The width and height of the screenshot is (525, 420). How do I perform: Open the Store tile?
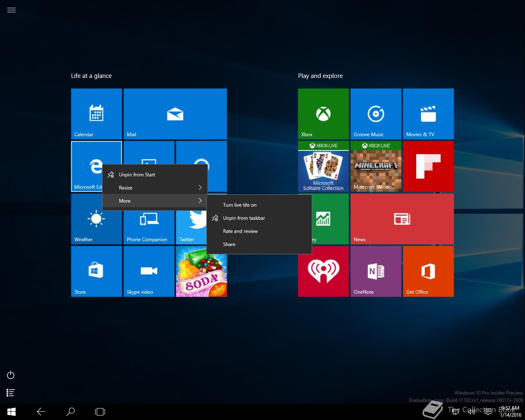click(96, 272)
